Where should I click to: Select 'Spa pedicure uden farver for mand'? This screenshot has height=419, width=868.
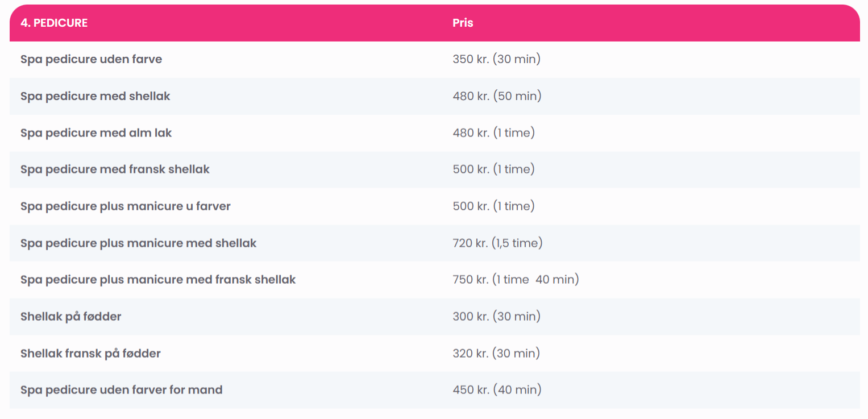pos(122,390)
